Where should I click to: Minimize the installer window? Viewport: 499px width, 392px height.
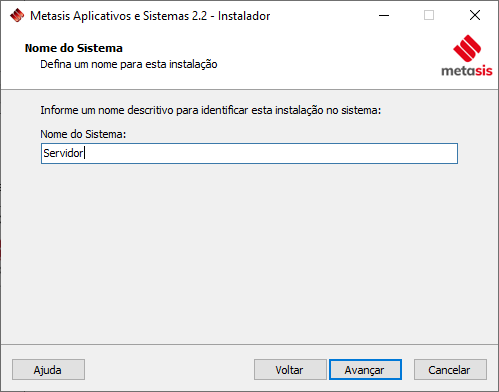pyautogui.click(x=384, y=15)
